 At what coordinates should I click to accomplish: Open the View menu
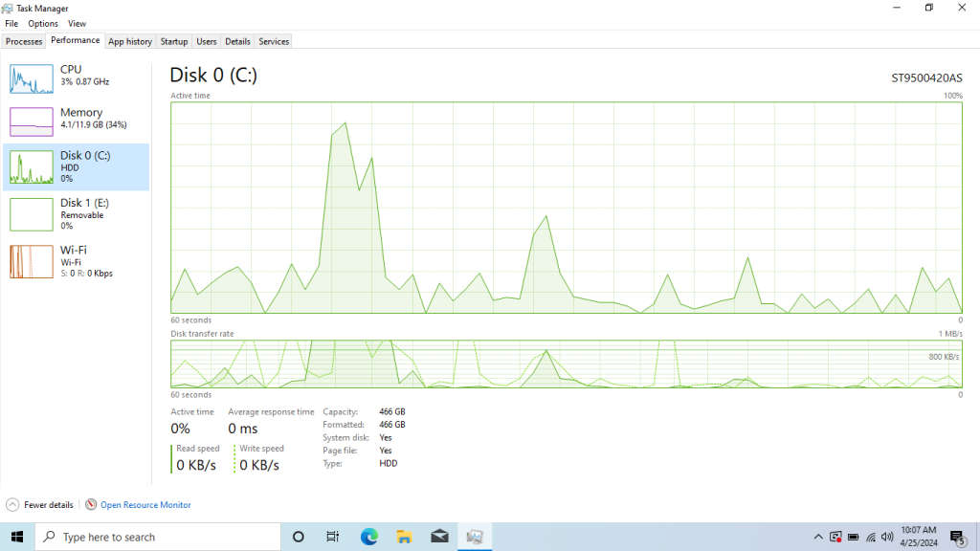tap(77, 23)
